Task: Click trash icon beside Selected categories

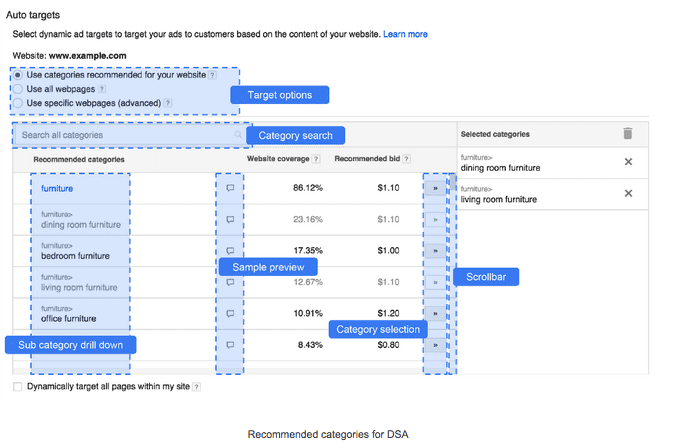Action: (628, 133)
